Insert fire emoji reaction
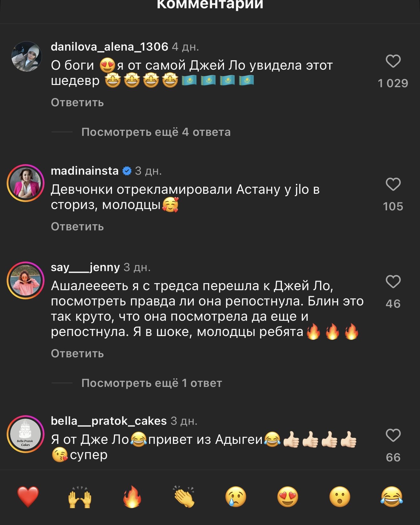This screenshot has height=525, width=420. [132, 497]
